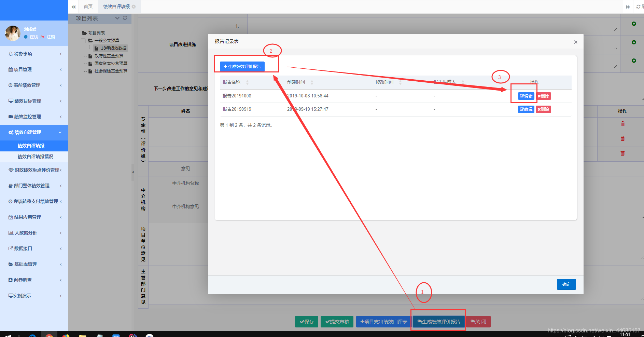Close the 报告记录表 dialog
This screenshot has width=644, height=337.
pos(576,42)
